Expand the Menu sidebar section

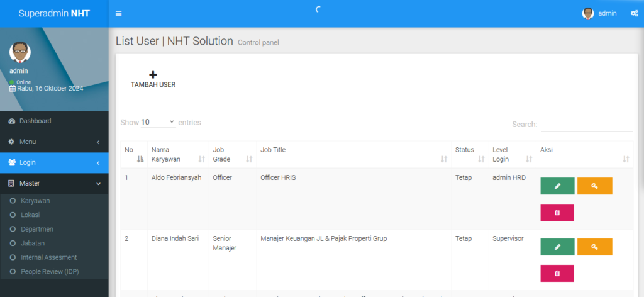(54, 142)
